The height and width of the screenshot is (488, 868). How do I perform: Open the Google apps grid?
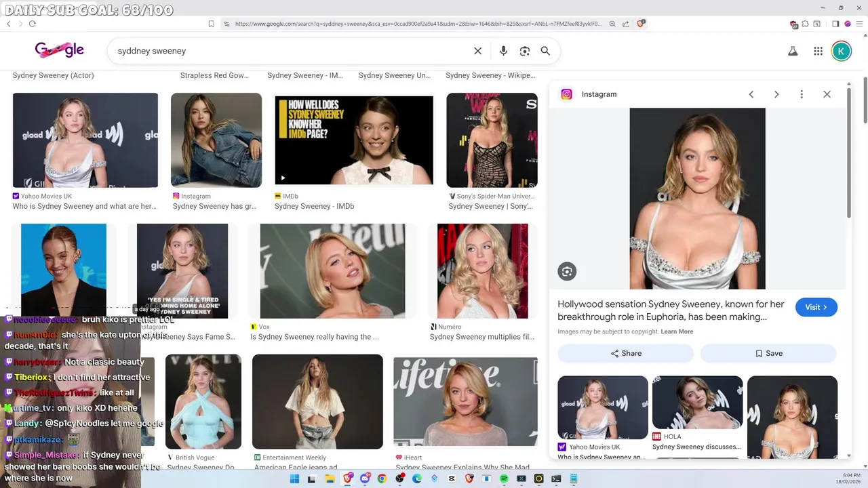818,51
